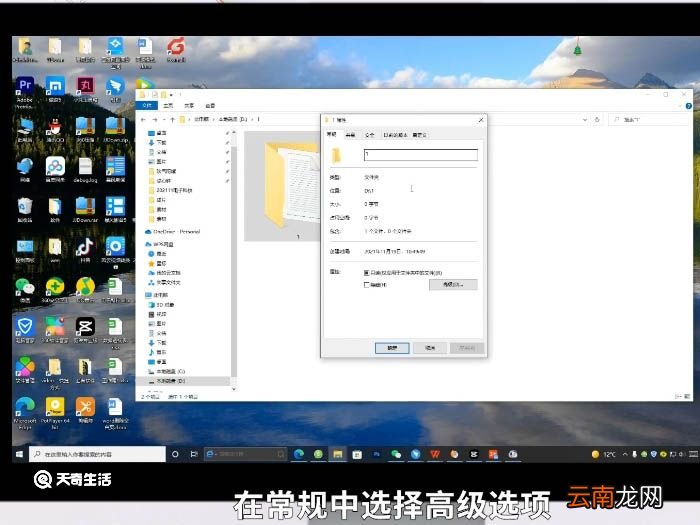Screen dimensions: 700x525
Task: Click the Explorer search box at top right
Action: coord(648,120)
